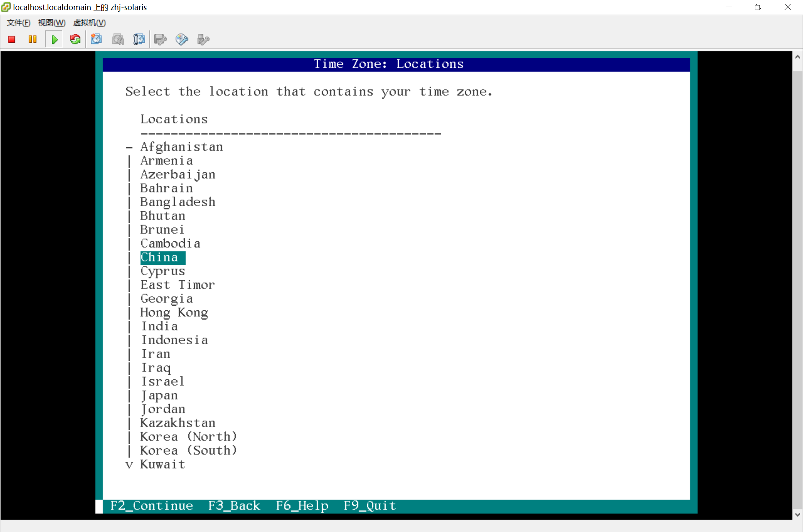The height and width of the screenshot is (532, 803).
Task: Click the floppy drive connection icon
Action: click(160, 39)
